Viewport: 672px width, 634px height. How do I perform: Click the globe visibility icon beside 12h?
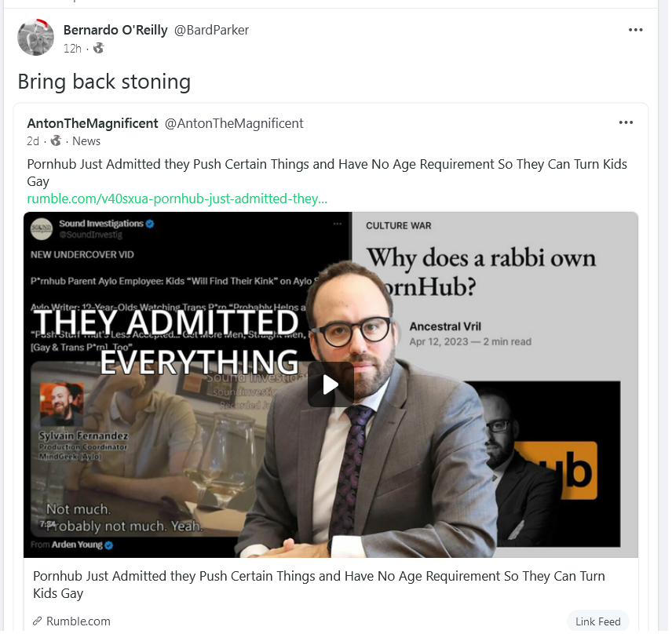click(99, 48)
